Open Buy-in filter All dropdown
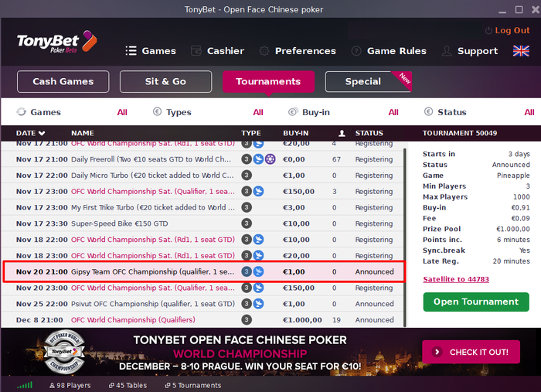 coord(393,112)
